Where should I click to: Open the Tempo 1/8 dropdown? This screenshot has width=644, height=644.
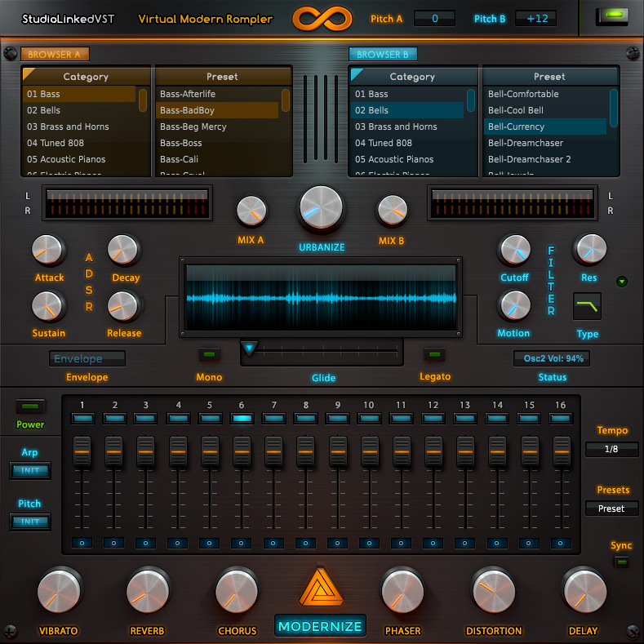tap(611, 449)
